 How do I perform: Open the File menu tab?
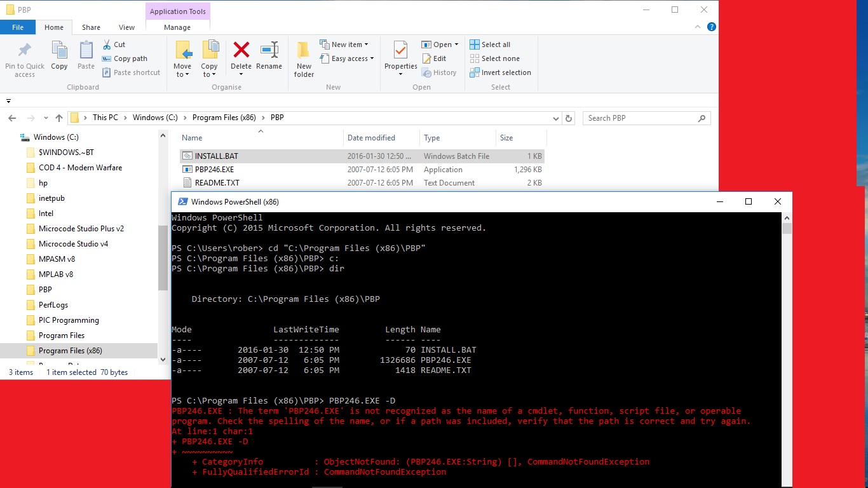click(x=18, y=27)
